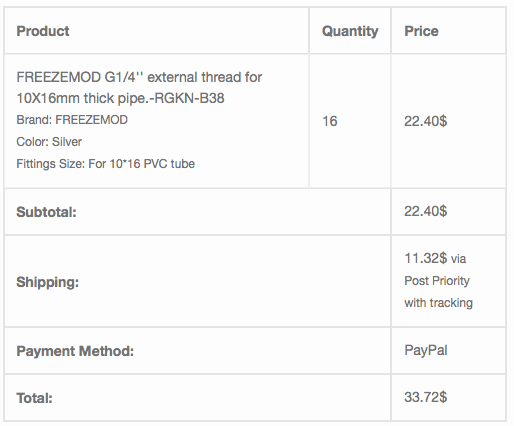Click the subtotal amount 22.40$
This screenshot has width=514, height=426.
point(425,211)
